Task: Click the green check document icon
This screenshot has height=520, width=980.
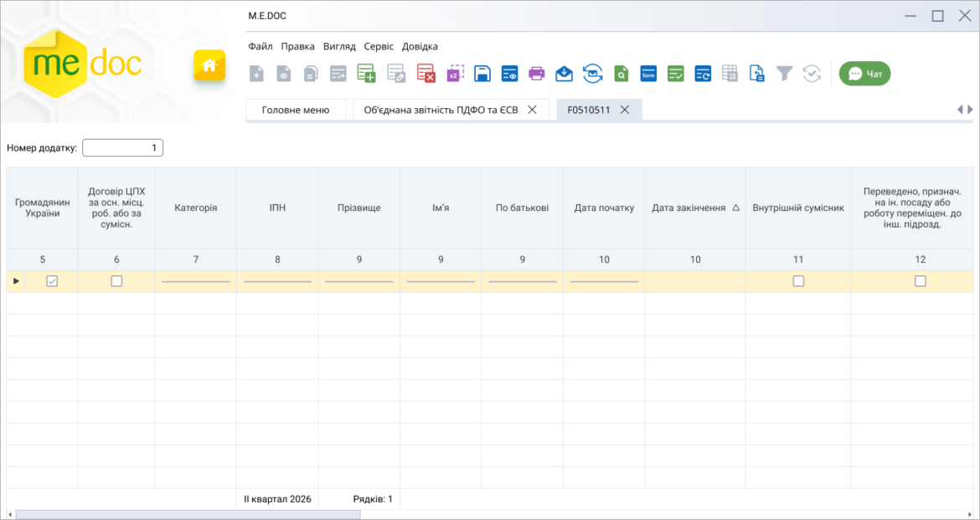Action: pyautogui.click(x=676, y=74)
